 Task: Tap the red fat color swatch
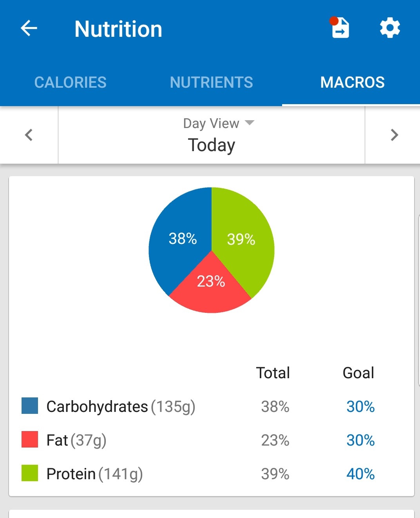[x=30, y=440]
